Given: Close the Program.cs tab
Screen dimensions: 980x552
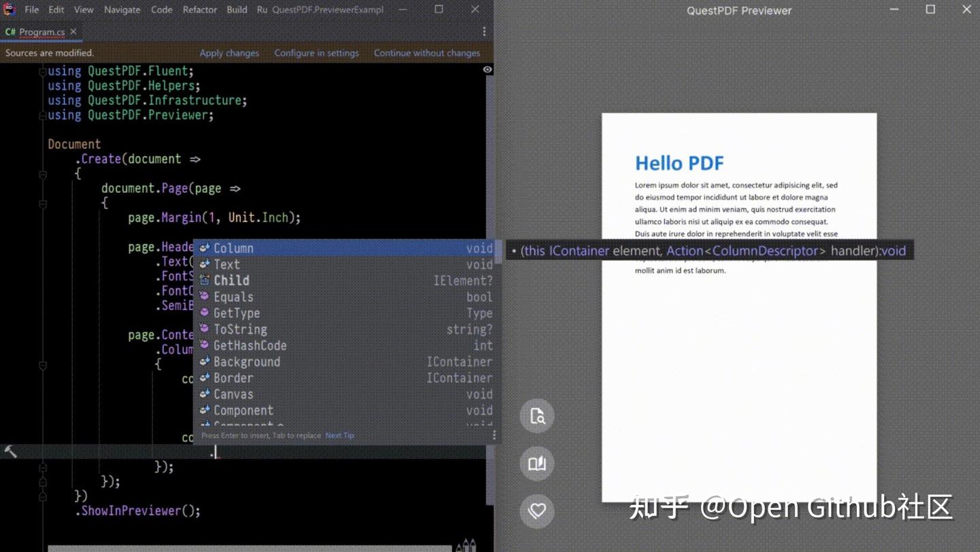Looking at the screenshot, I should pyautogui.click(x=73, y=32).
